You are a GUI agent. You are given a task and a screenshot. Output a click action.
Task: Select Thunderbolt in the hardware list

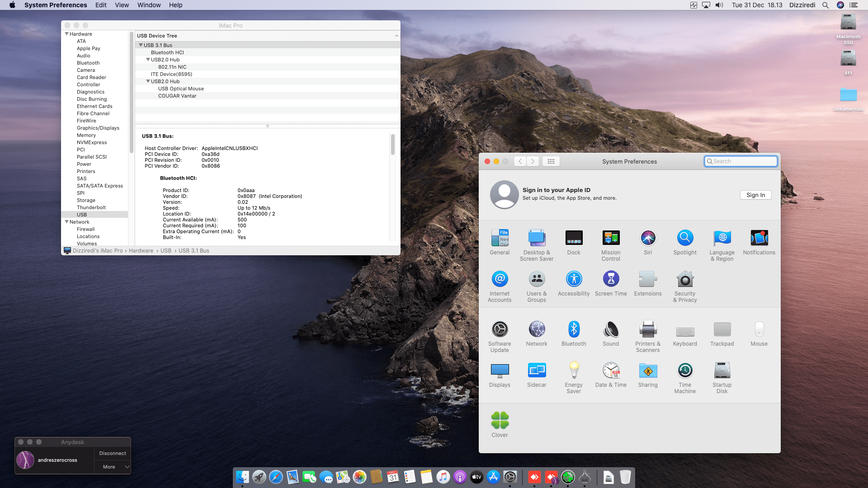click(x=91, y=207)
